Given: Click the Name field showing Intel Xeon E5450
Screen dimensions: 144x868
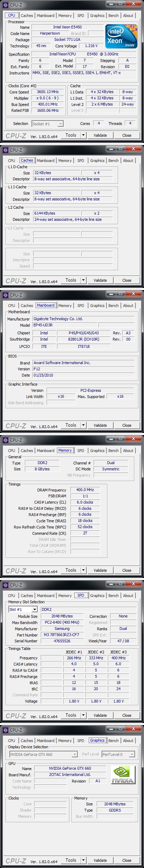Looking at the screenshot, I should click(x=67, y=27).
